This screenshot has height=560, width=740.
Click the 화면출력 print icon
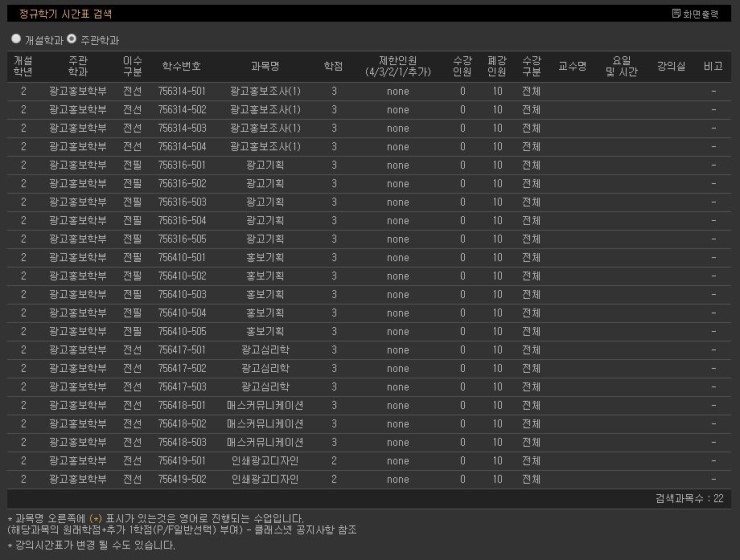click(x=676, y=14)
